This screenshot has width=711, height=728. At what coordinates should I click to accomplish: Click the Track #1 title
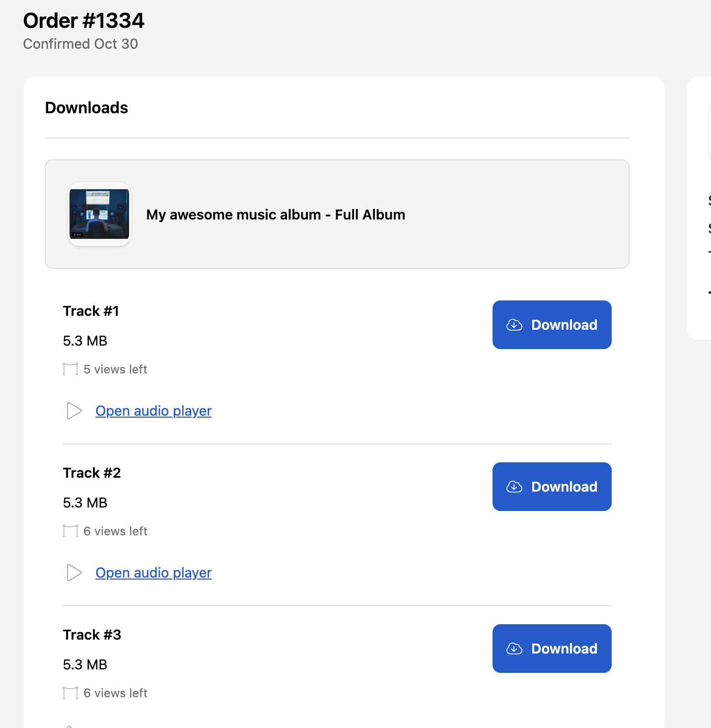click(91, 311)
